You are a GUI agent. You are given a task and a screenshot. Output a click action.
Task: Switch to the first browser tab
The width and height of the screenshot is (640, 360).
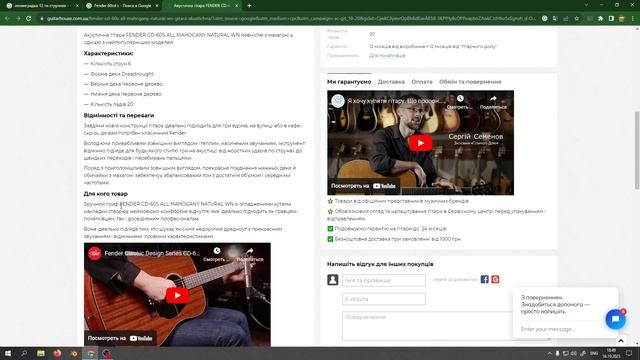pyautogui.click(x=42, y=6)
